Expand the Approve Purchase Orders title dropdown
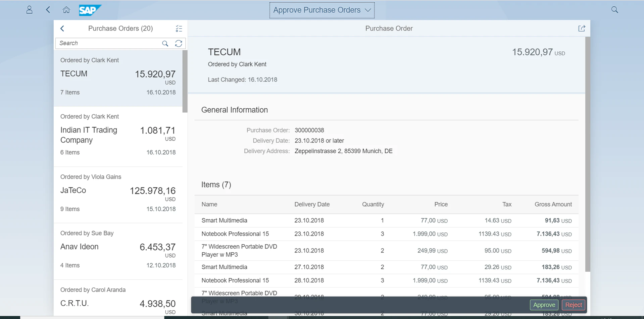 tap(322, 10)
